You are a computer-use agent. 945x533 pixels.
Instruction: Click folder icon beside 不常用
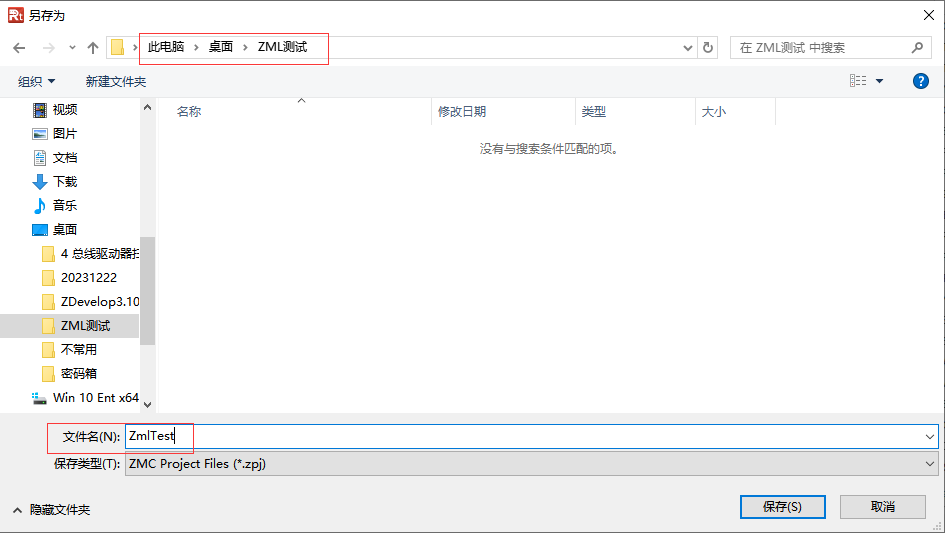click(x=49, y=350)
